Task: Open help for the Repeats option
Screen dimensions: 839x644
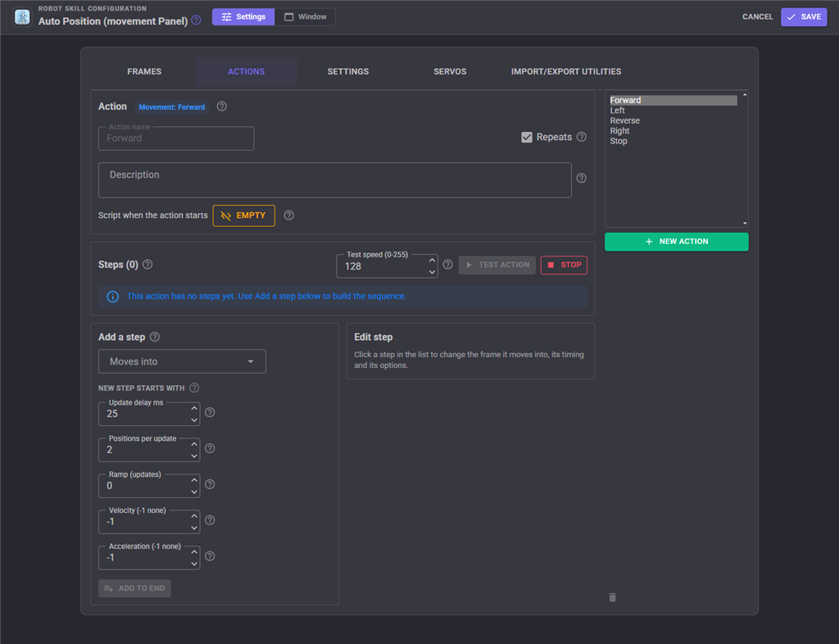Action: (581, 137)
